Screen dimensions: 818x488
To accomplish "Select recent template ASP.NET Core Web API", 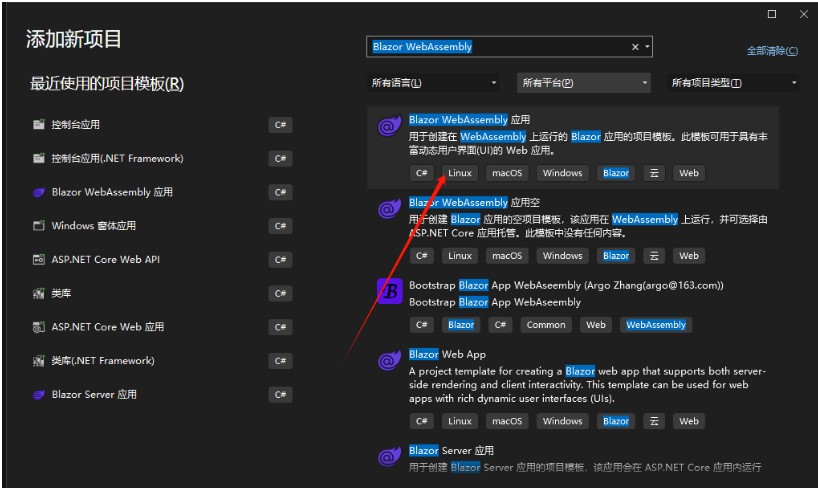I will [106, 259].
